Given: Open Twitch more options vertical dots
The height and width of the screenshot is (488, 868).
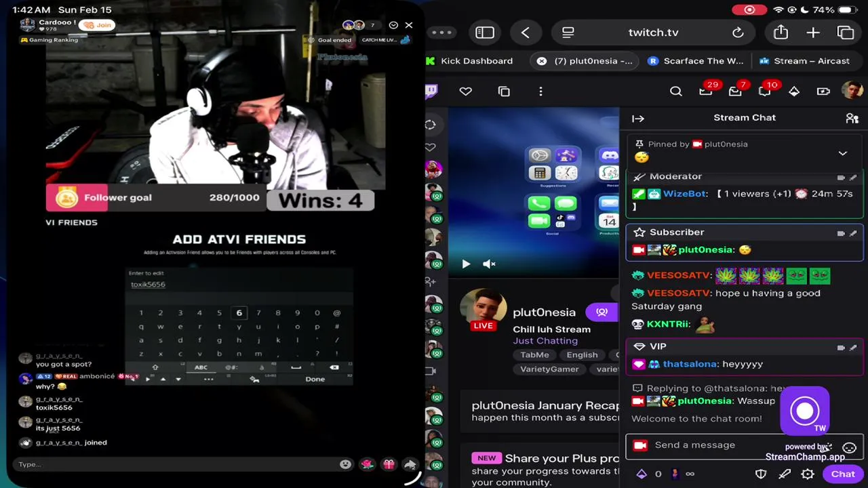Looking at the screenshot, I should (540, 91).
